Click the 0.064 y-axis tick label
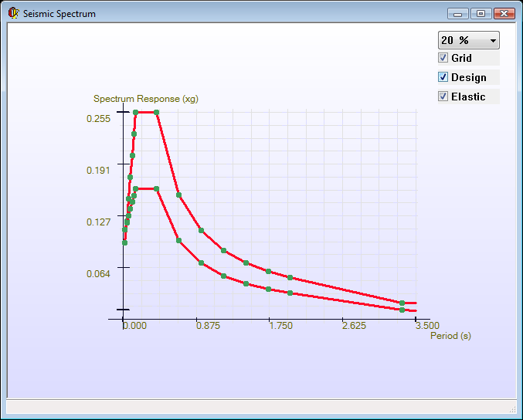This screenshot has height=420, width=523. [98, 273]
